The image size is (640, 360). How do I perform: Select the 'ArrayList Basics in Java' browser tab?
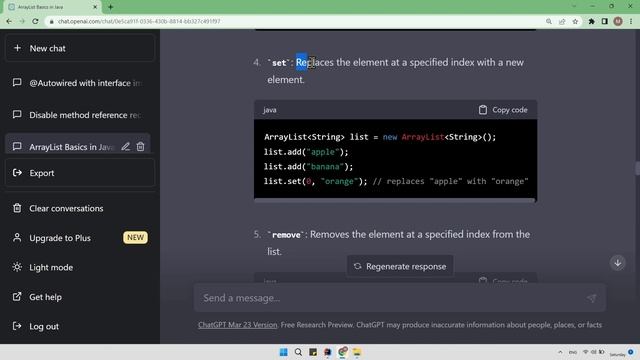(52, 7)
